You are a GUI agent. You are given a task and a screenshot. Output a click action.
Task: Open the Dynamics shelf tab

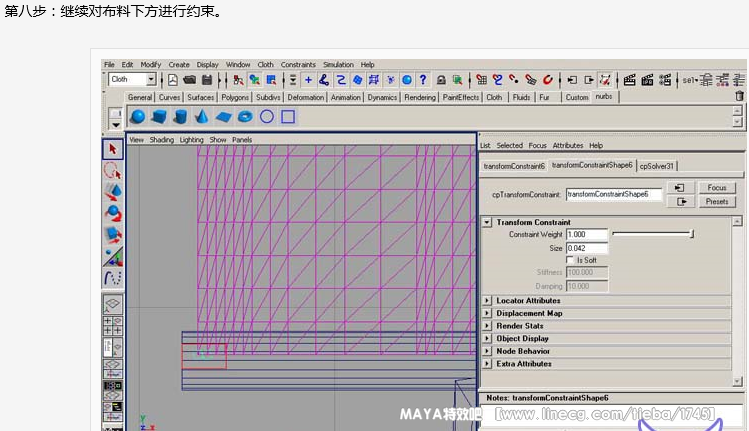pos(382,98)
